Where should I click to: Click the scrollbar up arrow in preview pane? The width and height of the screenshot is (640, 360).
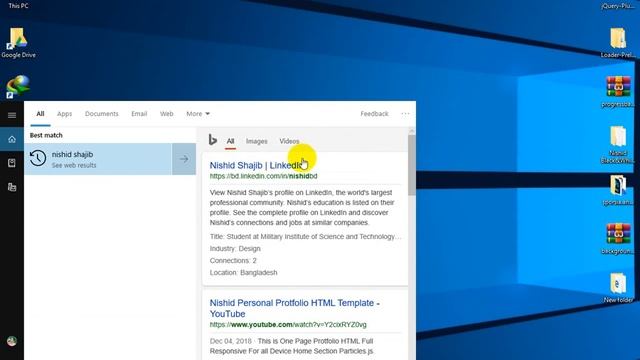(x=411, y=131)
